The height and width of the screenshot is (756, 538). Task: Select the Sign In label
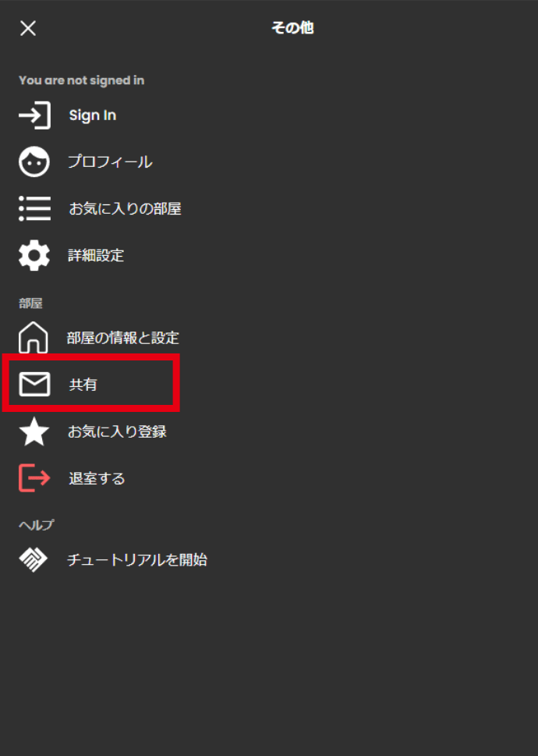(x=93, y=115)
